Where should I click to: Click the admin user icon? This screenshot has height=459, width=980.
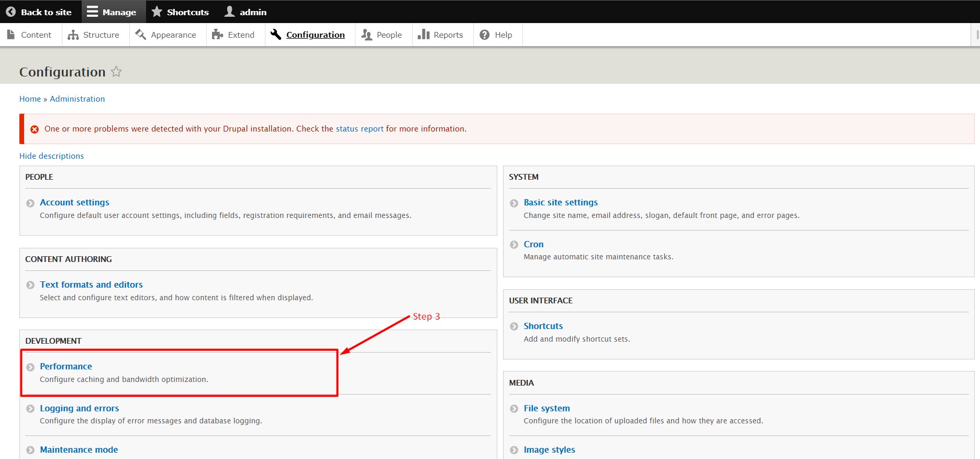tap(229, 12)
